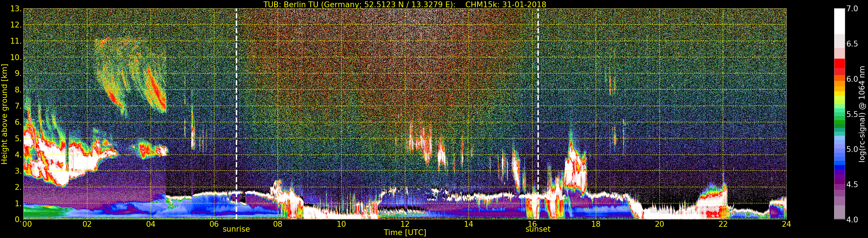The image size is (868, 238).
Task: Click the height axis tick label '1.'
Action: tap(18, 203)
